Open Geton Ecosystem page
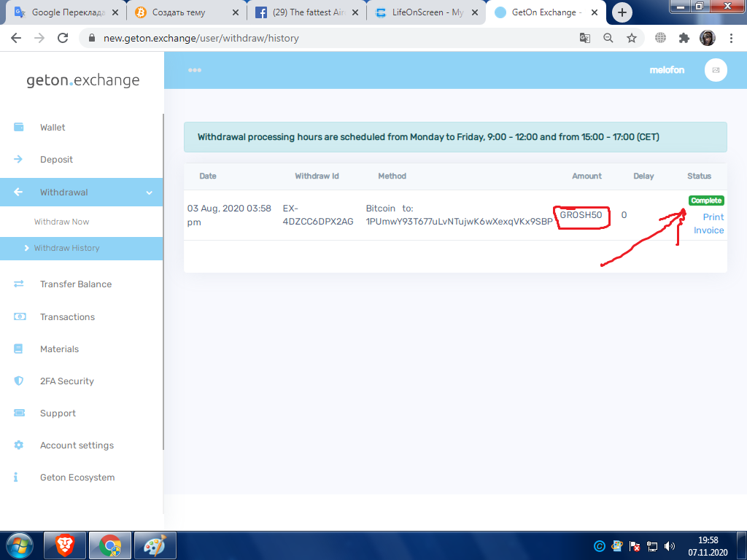 (77, 477)
